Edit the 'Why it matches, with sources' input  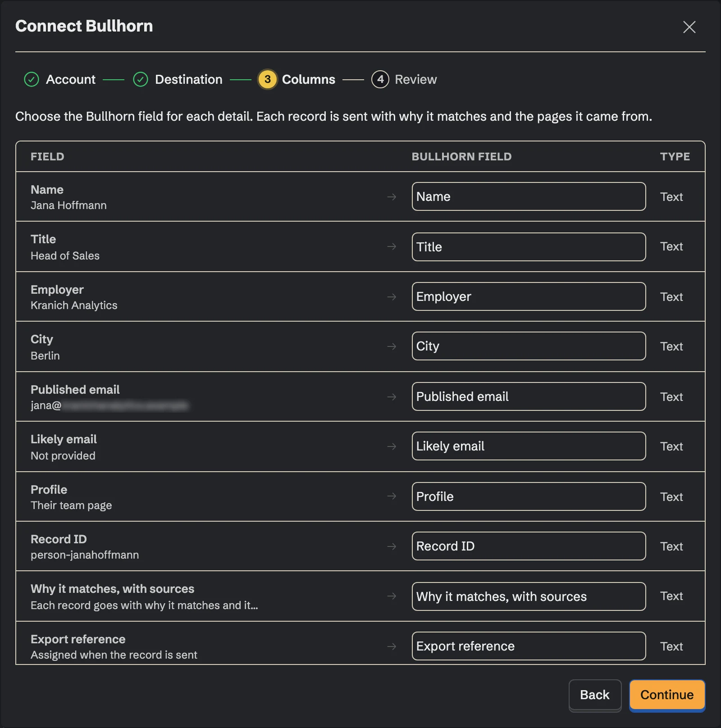coord(529,596)
